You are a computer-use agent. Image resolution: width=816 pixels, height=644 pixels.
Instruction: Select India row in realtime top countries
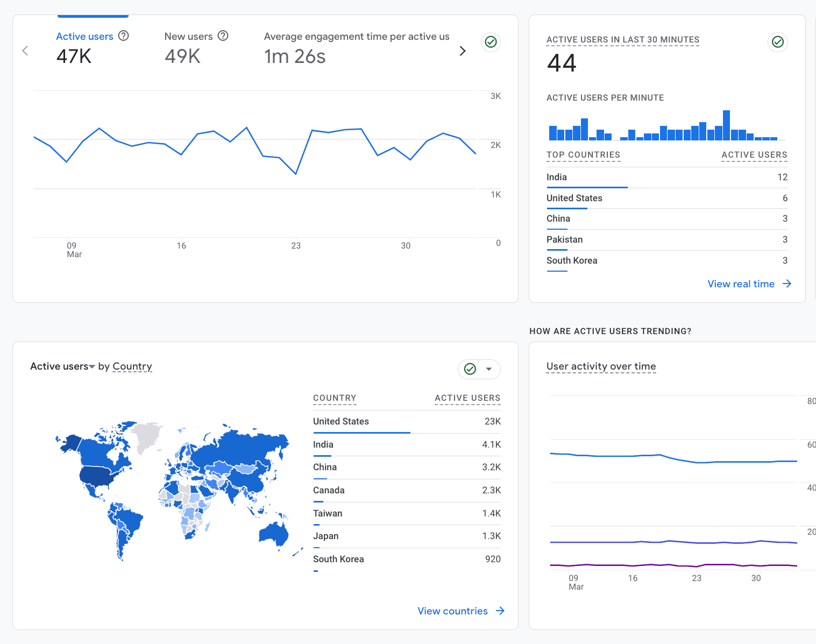pos(667,178)
